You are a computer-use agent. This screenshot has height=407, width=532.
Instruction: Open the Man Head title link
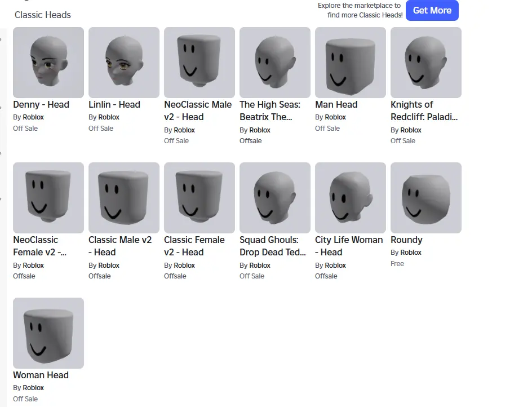coord(336,104)
